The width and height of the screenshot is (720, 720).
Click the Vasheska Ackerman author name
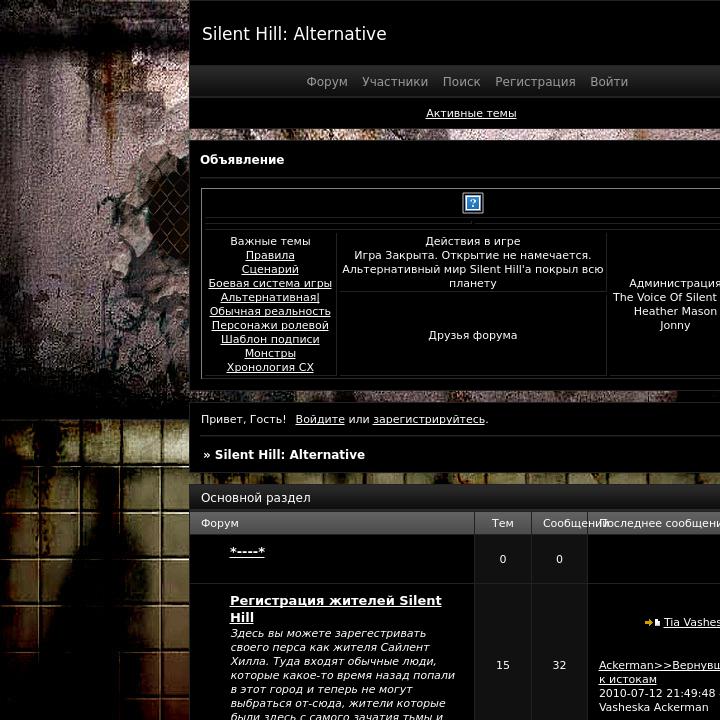coord(653,707)
